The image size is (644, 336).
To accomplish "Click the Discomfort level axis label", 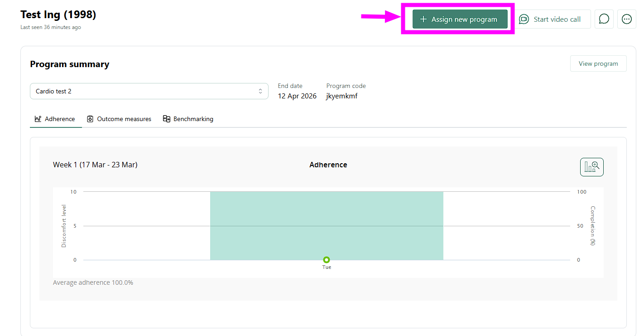I will click(64, 226).
